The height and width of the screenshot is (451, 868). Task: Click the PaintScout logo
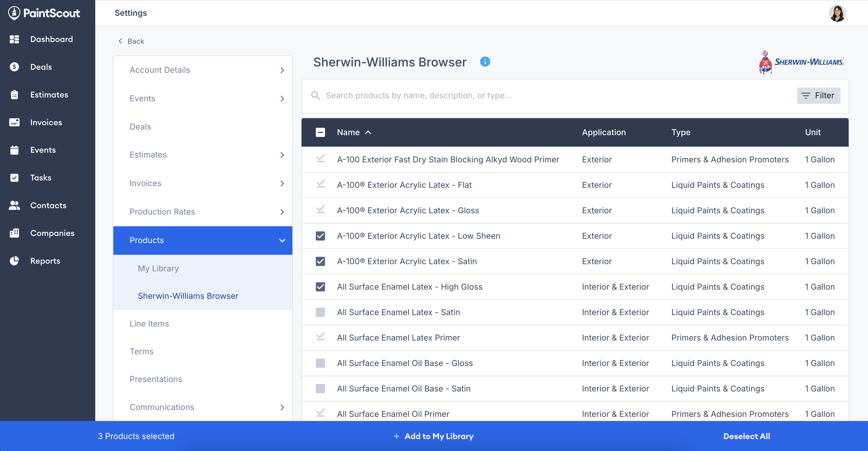44,13
